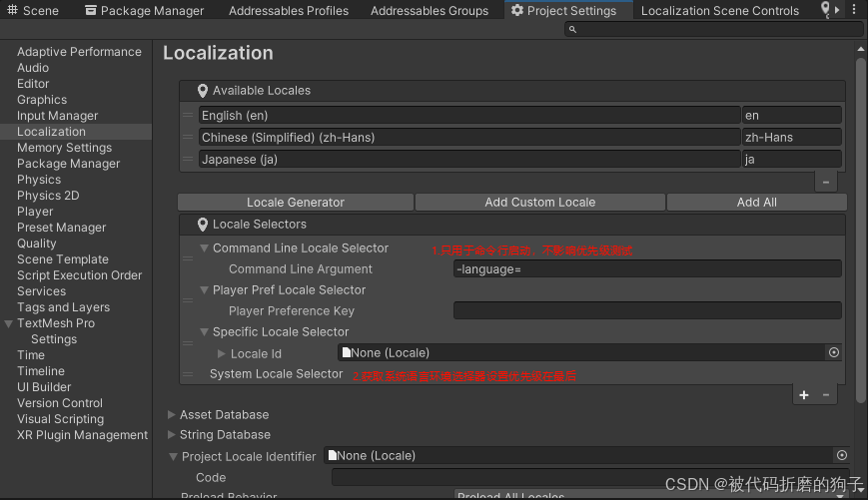Click the Chinese (Simplified) locale field
The height and width of the screenshot is (500, 868).
pyautogui.click(x=469, y=137)
